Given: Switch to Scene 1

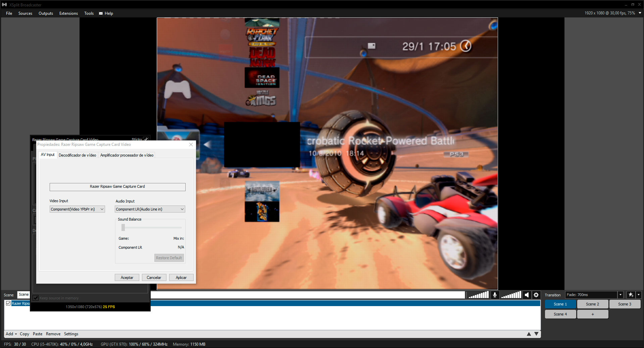Looking at the screenshot, I should point(560,304).
